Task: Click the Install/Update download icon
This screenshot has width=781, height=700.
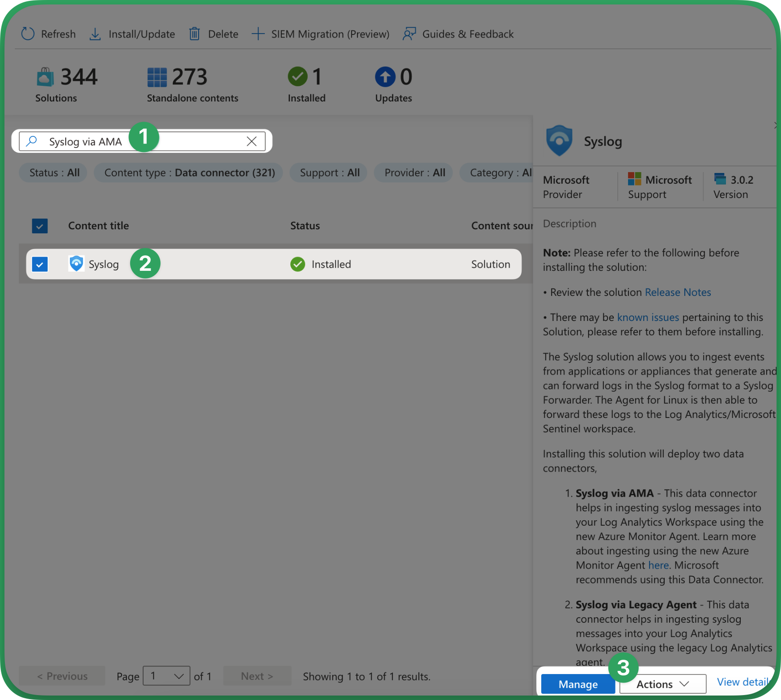Action: 95,34
